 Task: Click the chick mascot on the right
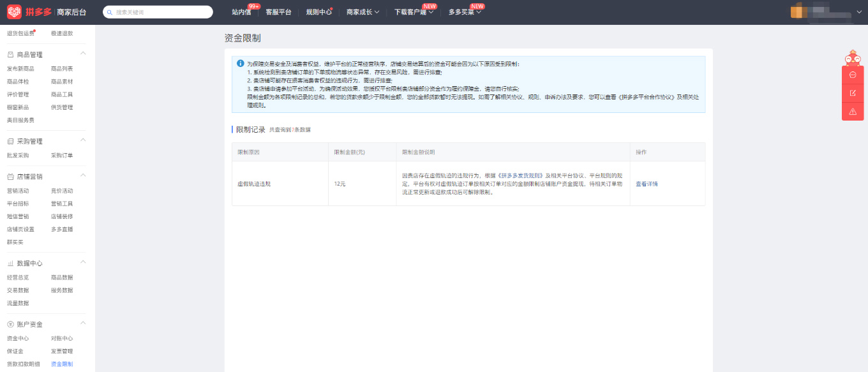pyautogui.click(x=853, y=58)
